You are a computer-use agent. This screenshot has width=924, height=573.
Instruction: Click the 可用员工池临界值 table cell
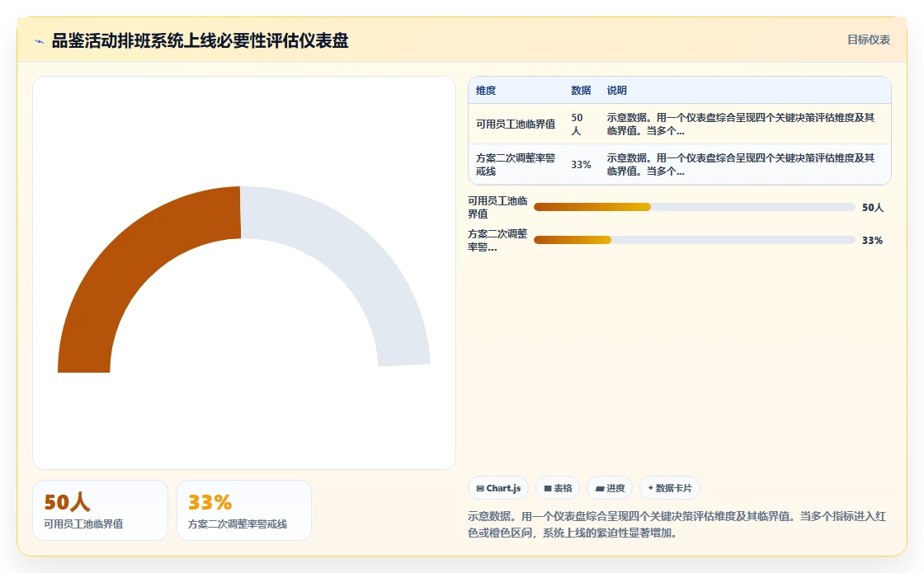[x=516, y=124]
